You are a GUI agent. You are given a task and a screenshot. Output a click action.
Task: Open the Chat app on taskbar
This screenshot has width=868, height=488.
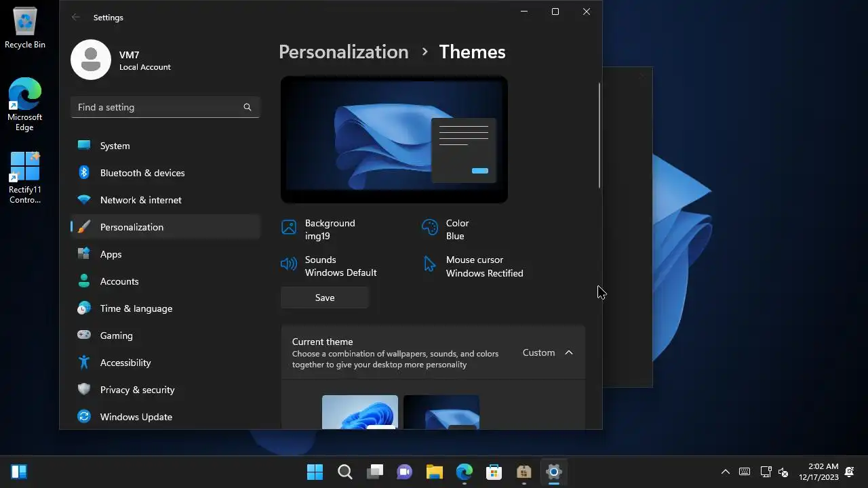point(405,472)
